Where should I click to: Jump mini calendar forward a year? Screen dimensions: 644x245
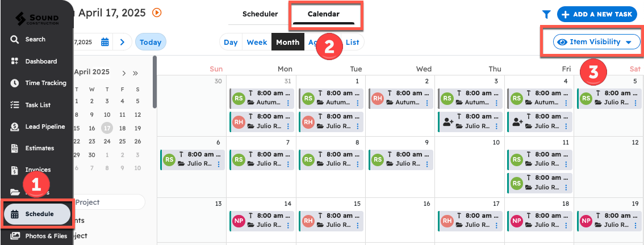(136, 73)
